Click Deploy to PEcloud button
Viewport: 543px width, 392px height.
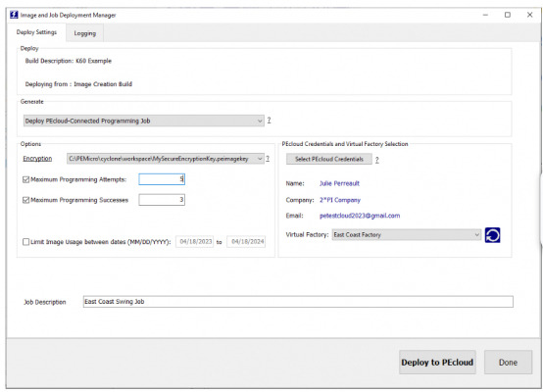(x=437, y=363)
